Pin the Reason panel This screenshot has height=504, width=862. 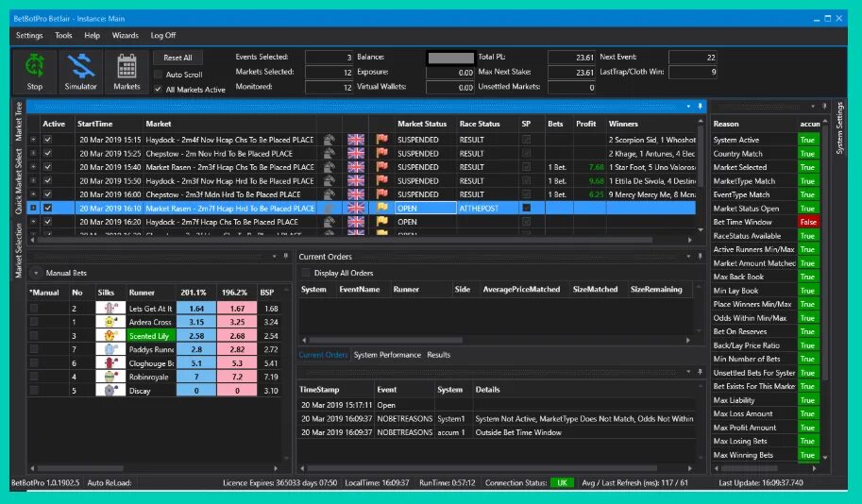(x=824, y=106)
